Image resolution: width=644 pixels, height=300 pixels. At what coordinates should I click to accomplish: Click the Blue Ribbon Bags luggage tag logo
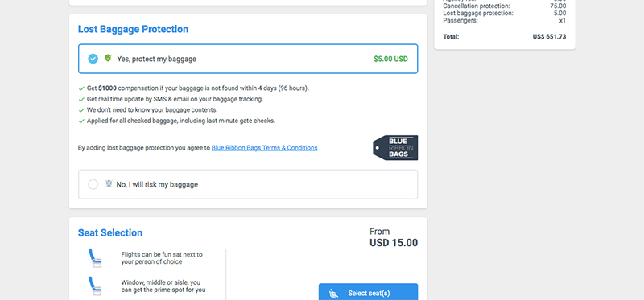(395, 148)
